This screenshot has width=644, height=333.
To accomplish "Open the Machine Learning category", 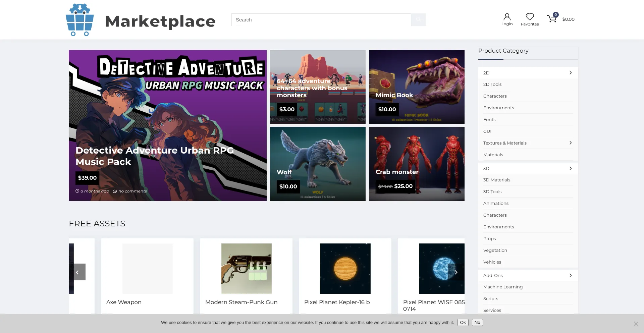I will click(x=503, y=287).
